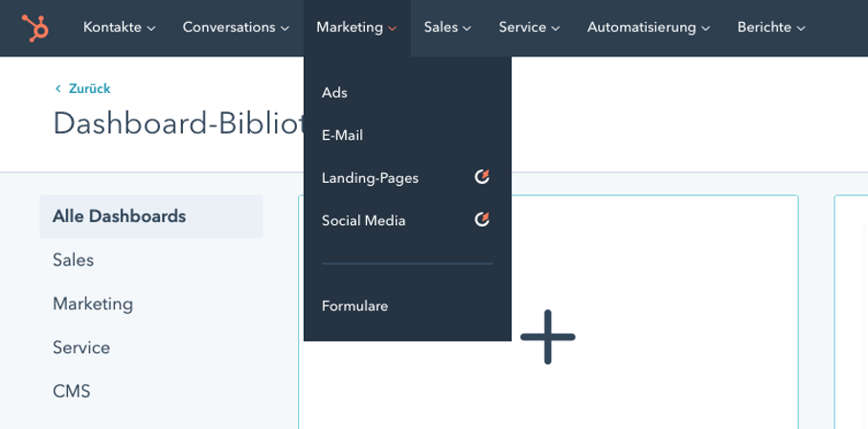Expand the Service dropdown in top bar
This screenshot has width=868, height=429.
click(529, 27)
